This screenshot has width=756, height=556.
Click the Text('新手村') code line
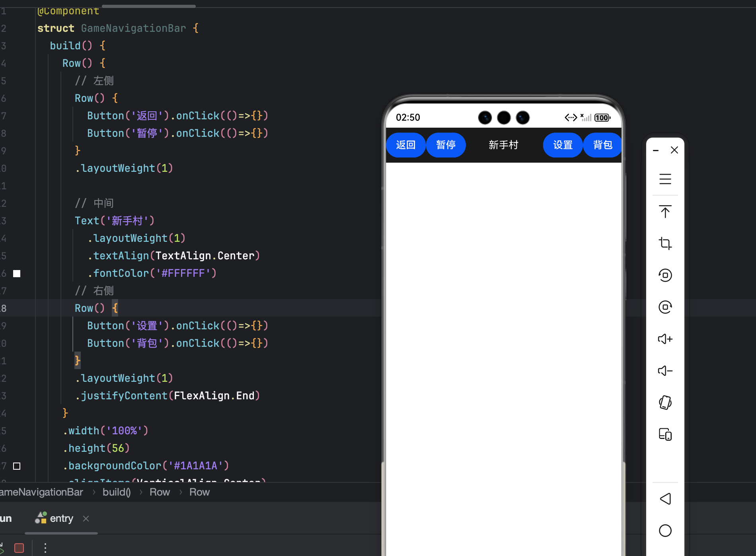coord(115,221)
